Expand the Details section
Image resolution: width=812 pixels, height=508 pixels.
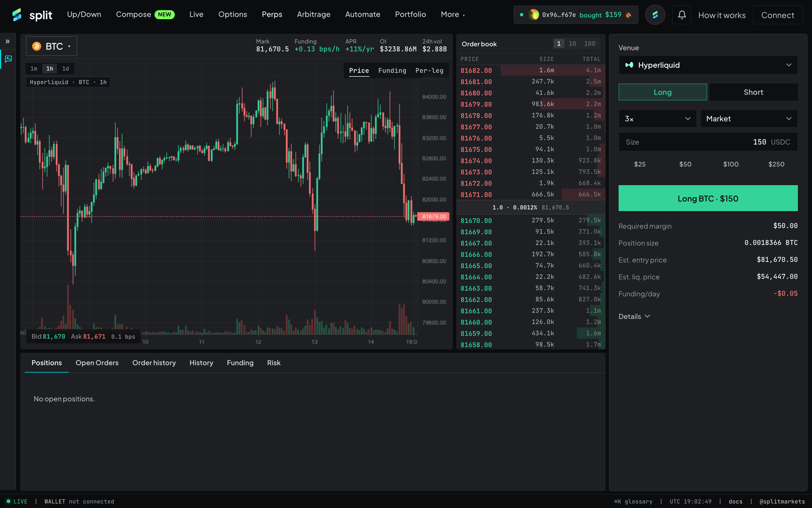634,316
